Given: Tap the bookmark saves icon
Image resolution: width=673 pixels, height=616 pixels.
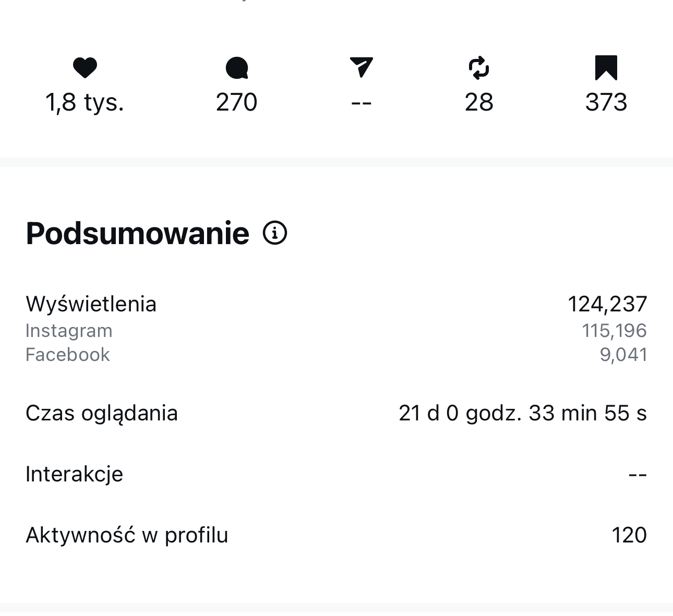Looking at the screenshot, I should (606, 68).
